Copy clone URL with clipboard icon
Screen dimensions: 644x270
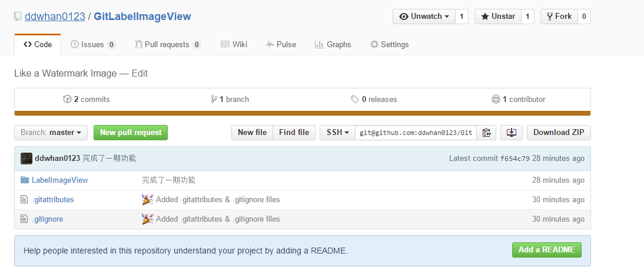[x=487, y=133]
